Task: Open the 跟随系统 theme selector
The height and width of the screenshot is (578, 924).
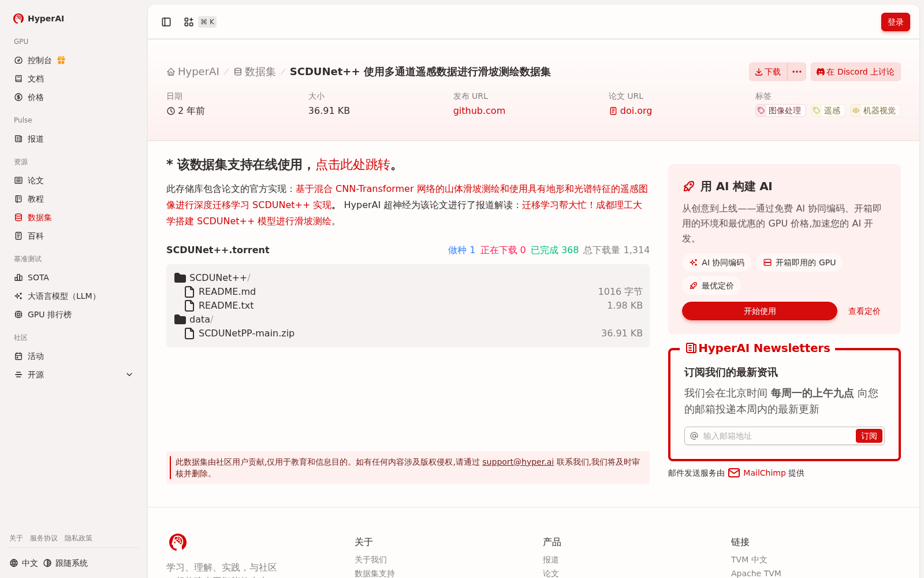Action: (65, 563)
